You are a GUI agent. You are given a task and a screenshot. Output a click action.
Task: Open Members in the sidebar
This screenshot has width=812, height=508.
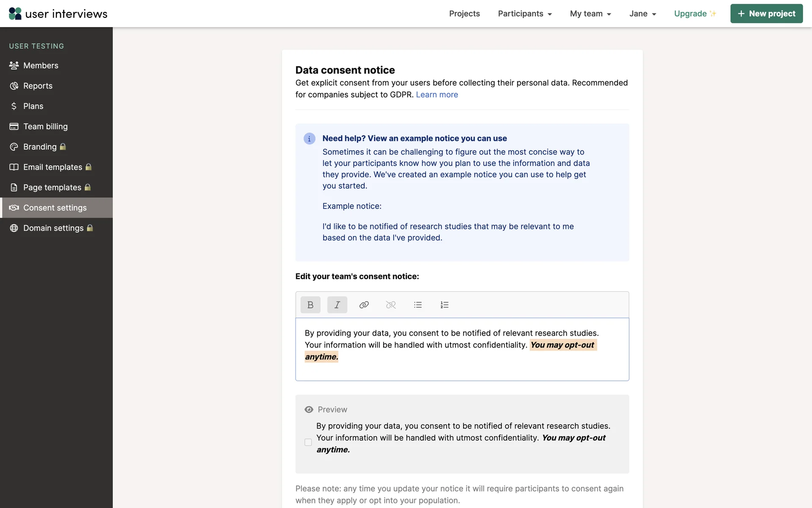point(41,66)
